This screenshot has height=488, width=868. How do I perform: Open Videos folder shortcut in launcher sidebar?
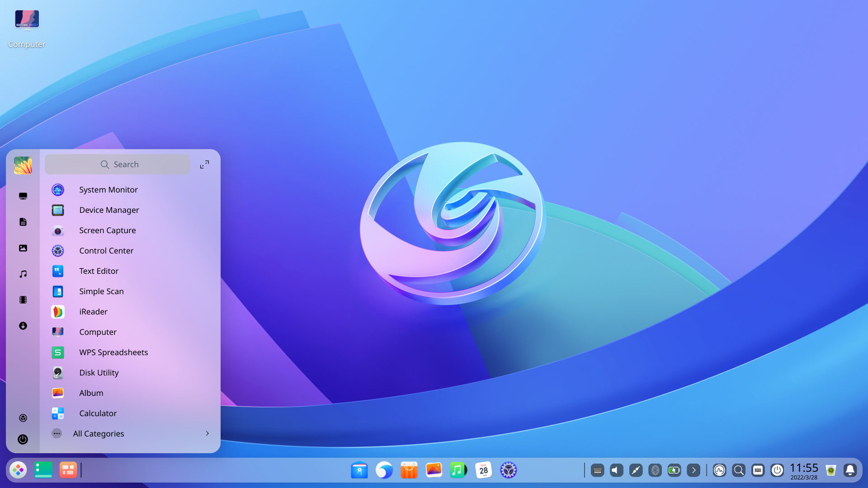[x=23, y=300]
